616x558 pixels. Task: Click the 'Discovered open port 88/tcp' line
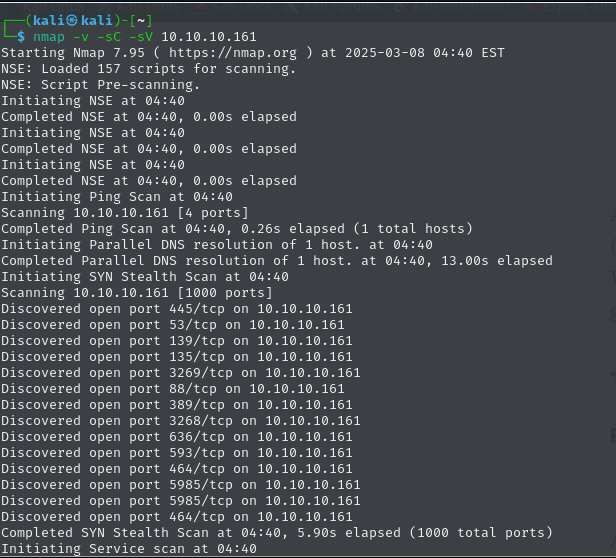click(x=172, y=389)
